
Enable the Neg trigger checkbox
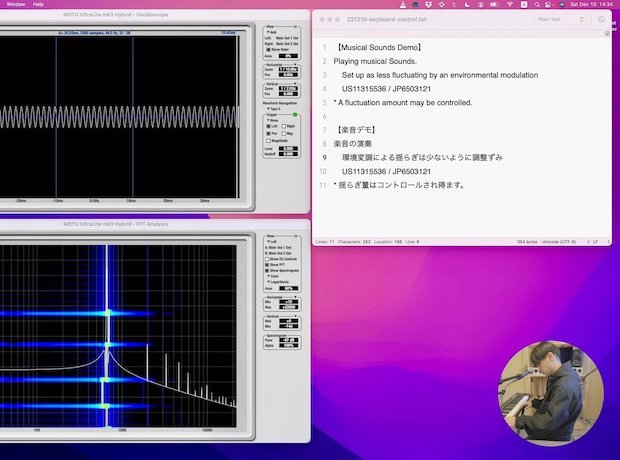point(284,133)
